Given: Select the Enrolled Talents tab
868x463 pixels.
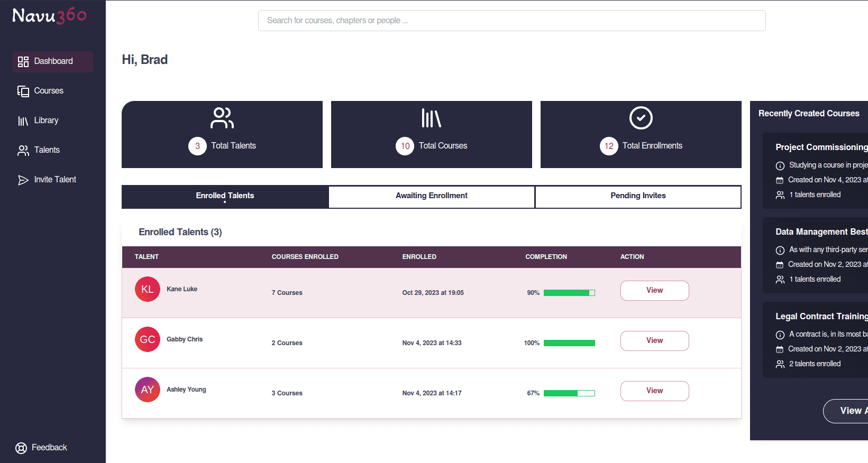Looking at the screenshot, I should tap(225, 196).
